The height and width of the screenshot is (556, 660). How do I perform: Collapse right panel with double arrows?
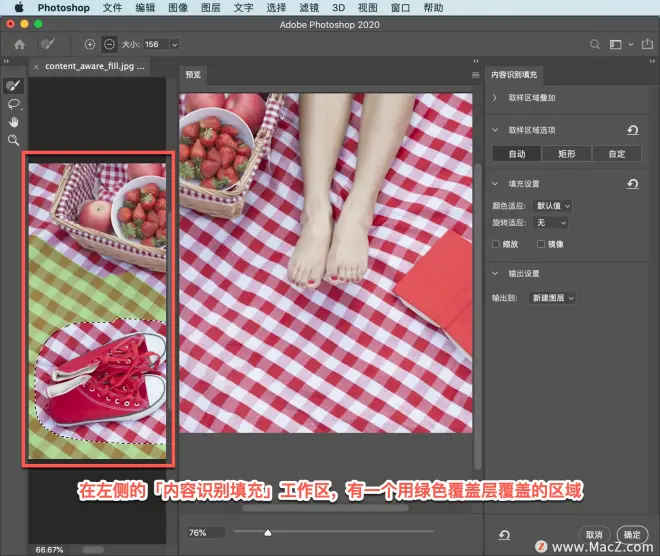pos(652,61)
